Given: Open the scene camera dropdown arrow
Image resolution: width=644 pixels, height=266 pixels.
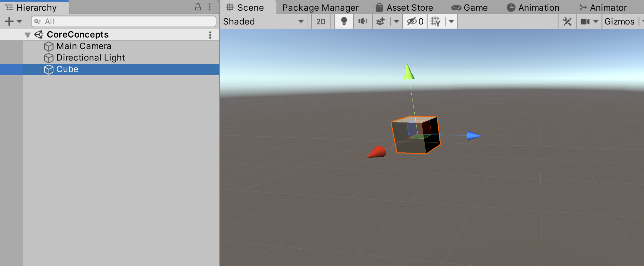Looking at the screenshot, I should pyautogui.click(x=596, y=22).
